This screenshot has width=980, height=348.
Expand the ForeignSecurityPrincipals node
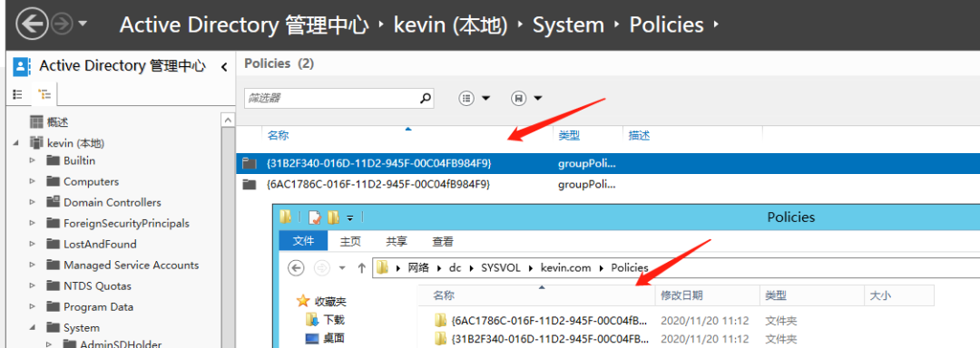33,223
